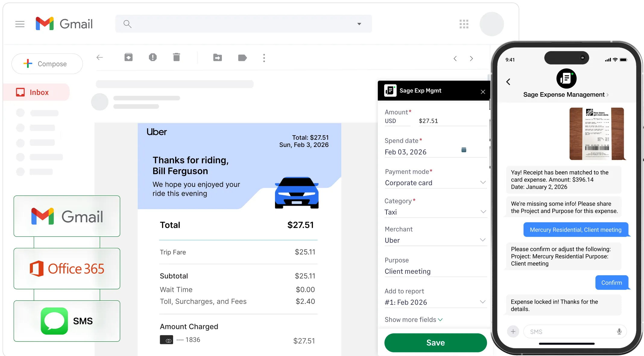Image resolution: width=644 pixels, height=356 pixels.
Task: Tap the microphone in the SMS composer
Action: click(619, 331)
